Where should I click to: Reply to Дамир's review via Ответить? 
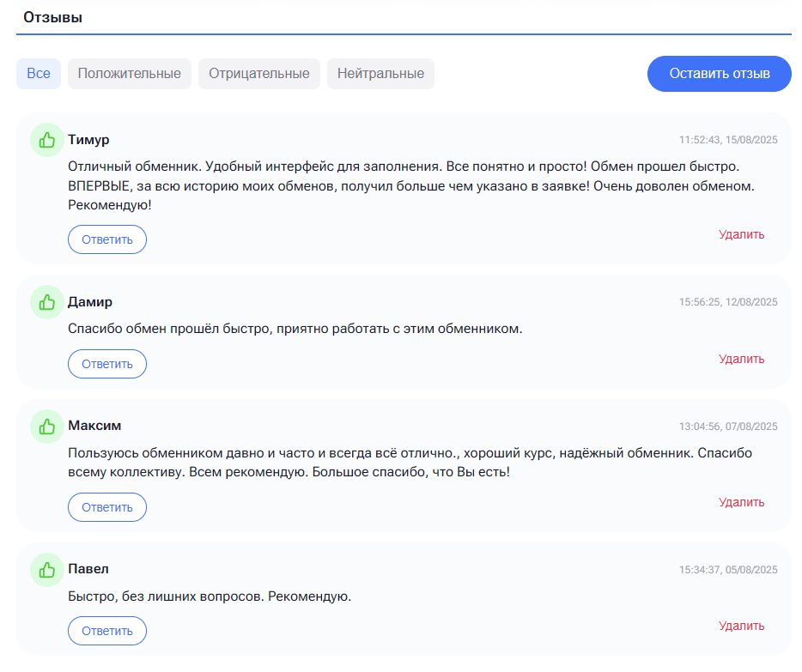(107, 364)
